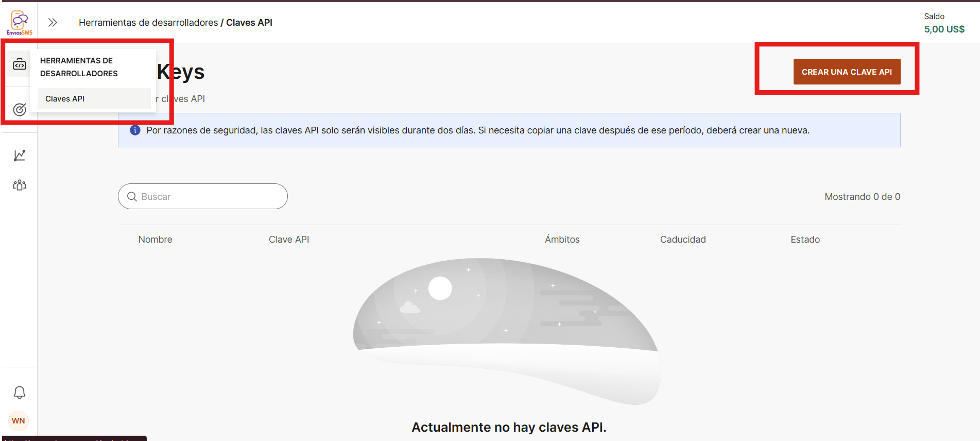
Task: Open notifications bell icon
Action: 20,393
